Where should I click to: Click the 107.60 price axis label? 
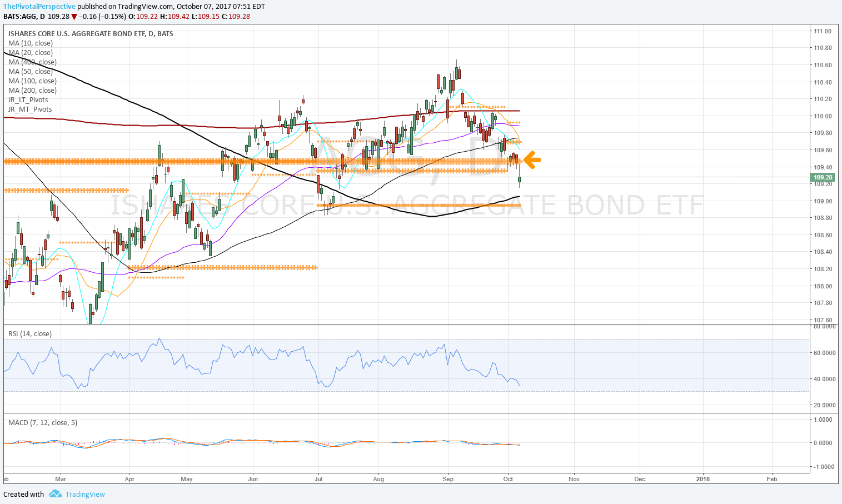point(823,320)
